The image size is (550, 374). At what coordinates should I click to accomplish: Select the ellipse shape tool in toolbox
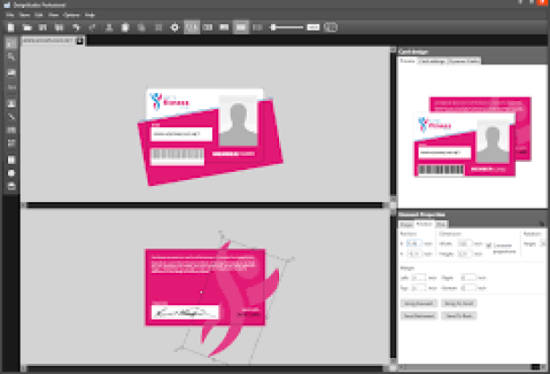11,173
